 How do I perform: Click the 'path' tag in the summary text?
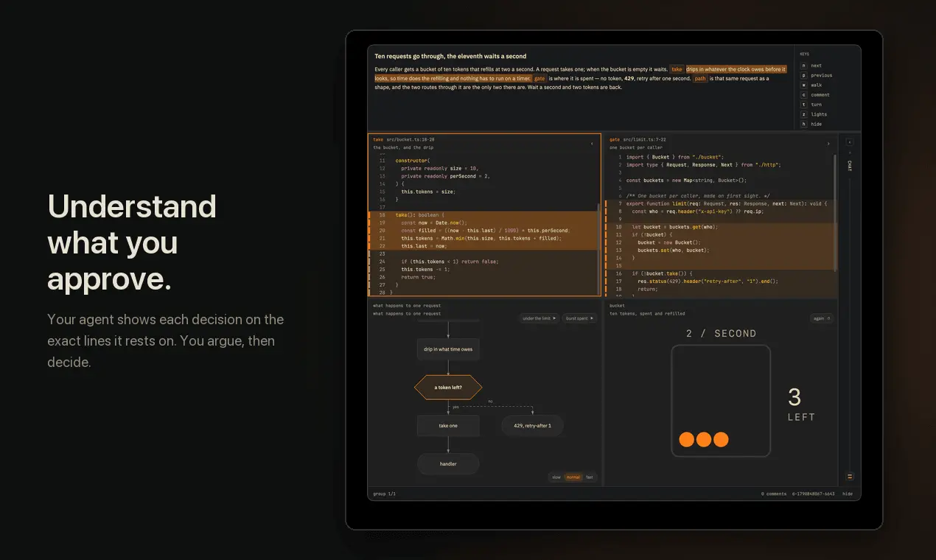point(700,78)
